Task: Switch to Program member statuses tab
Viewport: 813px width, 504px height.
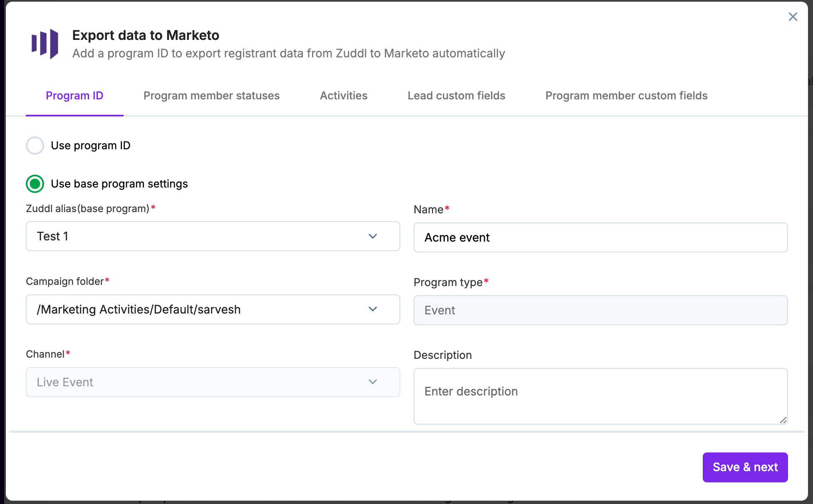Action: [211, 96]
